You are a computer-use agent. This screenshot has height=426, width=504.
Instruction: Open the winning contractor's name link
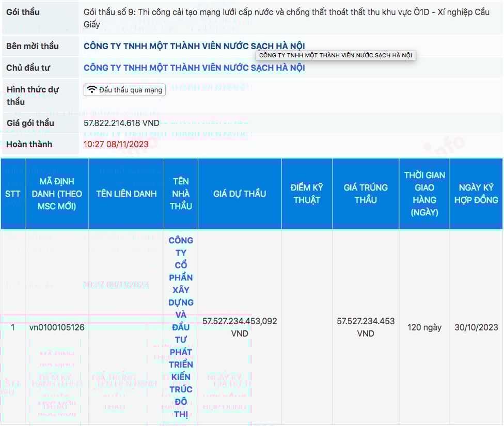(181, 327)
